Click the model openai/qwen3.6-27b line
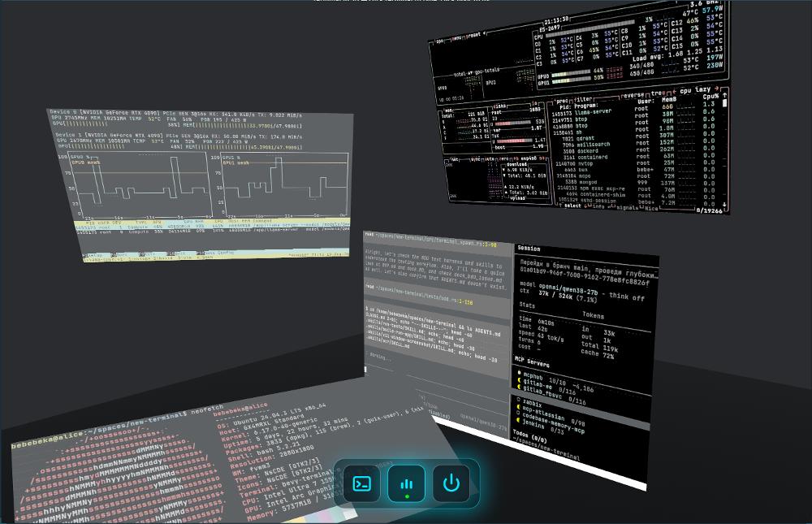 click(559, 288)
